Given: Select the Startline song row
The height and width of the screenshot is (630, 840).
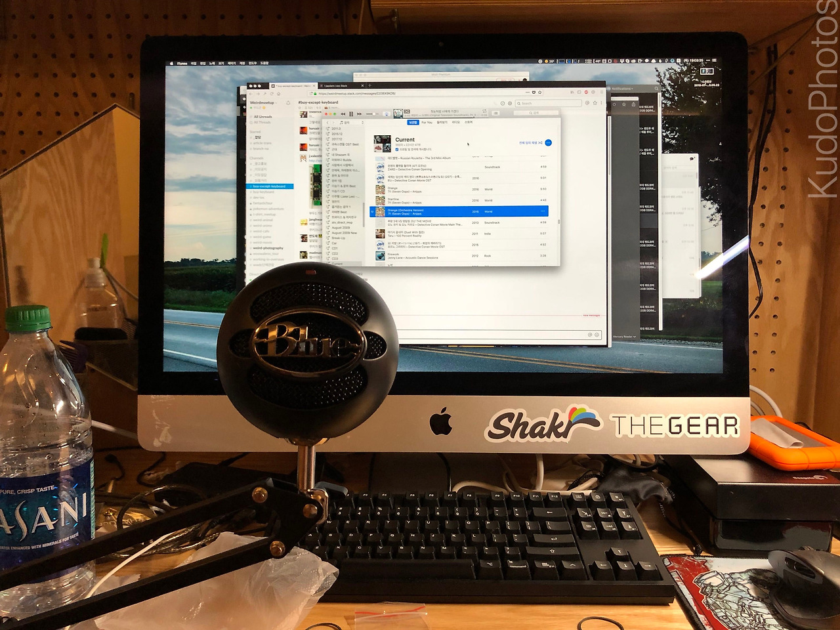Looking at the screenshot, I should click(x=459, y=201).
